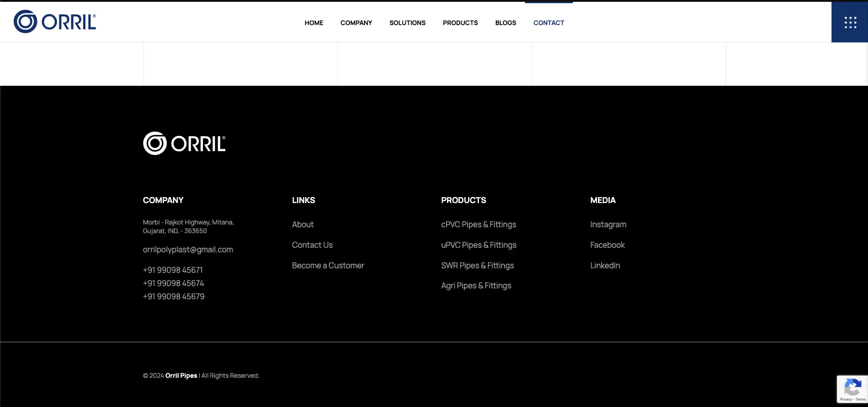Open Agri Pipes & Fittings link
Viewport: 868px width, 407px height.
(x=476, y=286)
